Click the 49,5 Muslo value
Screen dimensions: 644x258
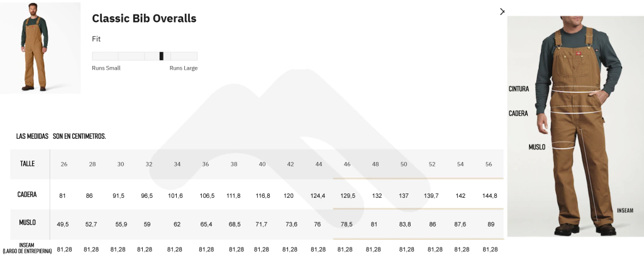(x=63, y=224)
